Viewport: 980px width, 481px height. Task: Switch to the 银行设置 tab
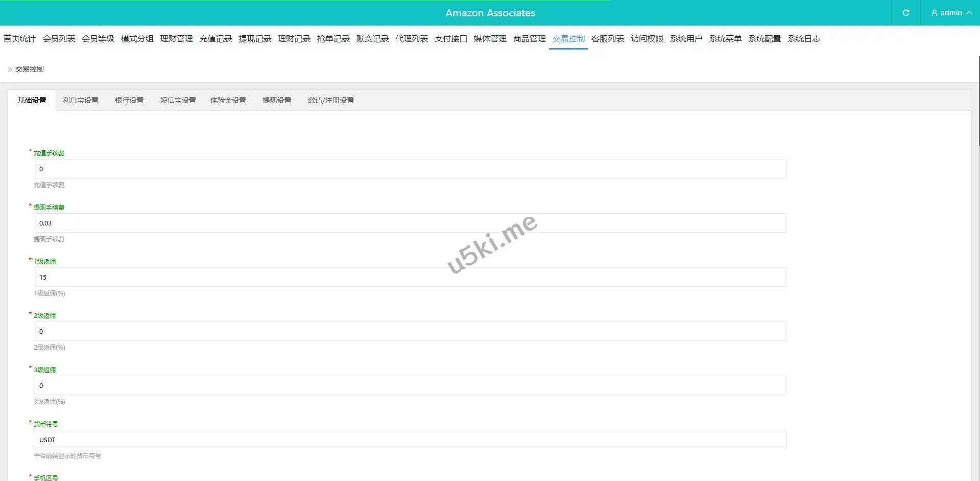[x=129, y=101]
